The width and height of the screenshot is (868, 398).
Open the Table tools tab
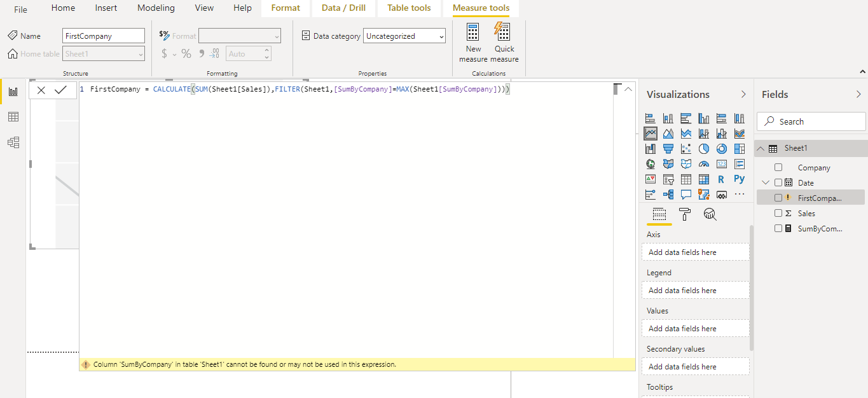pyautogui.click(x=409, y=8)
